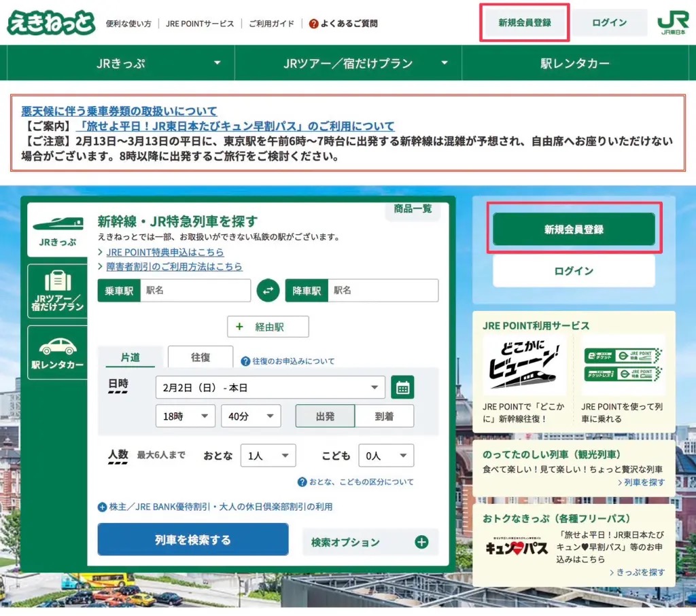Open the calendar date picker

pyautogui.click(x=402, y=388)
